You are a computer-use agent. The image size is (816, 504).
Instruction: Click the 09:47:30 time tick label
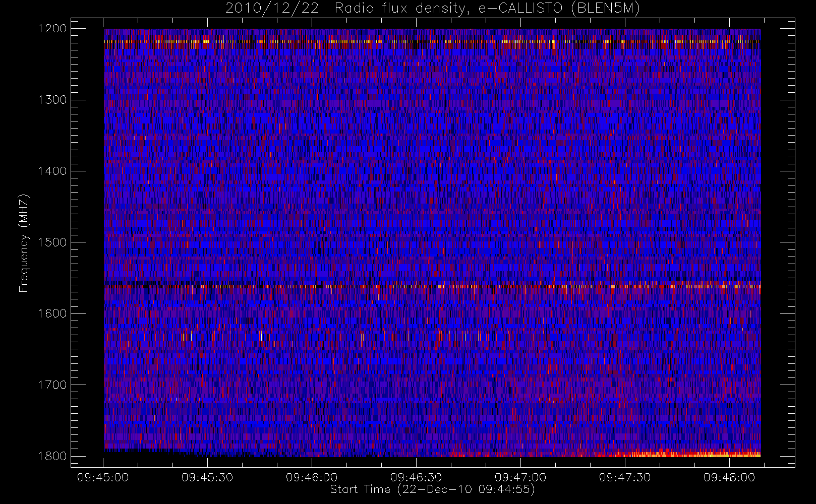point(625,477)
